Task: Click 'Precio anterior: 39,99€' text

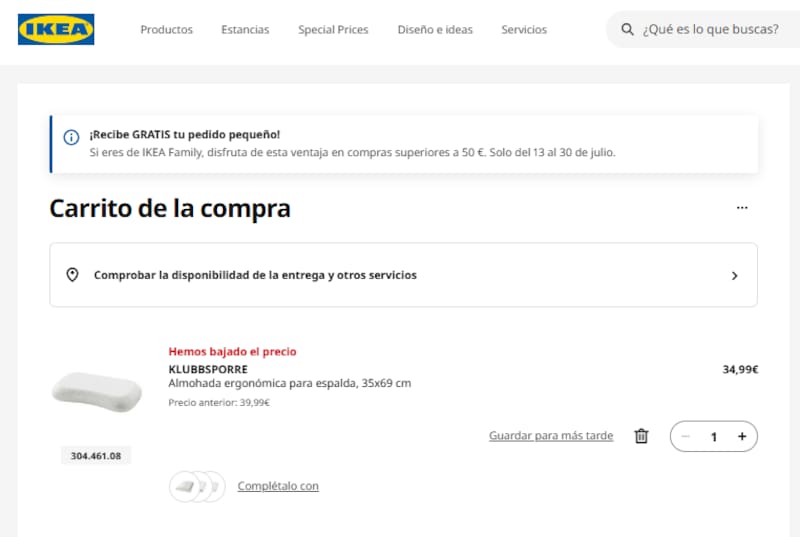Action: pyautogui.click(x=219, y=402)
